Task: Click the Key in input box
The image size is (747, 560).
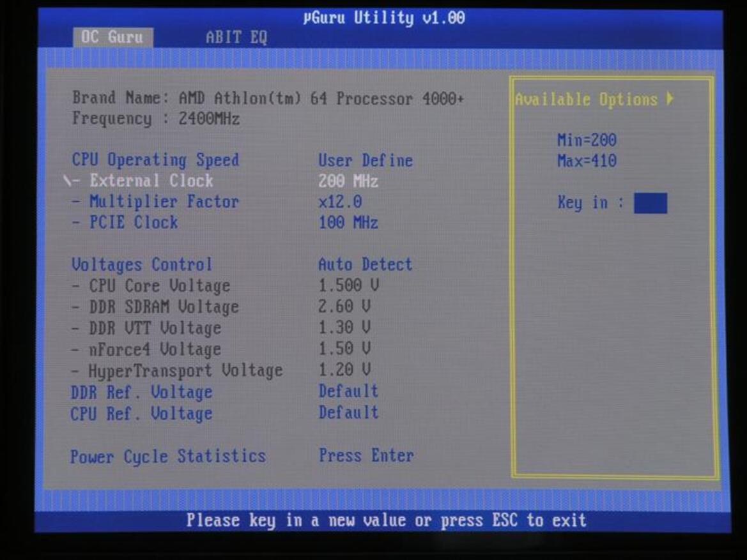Action: 651,203
